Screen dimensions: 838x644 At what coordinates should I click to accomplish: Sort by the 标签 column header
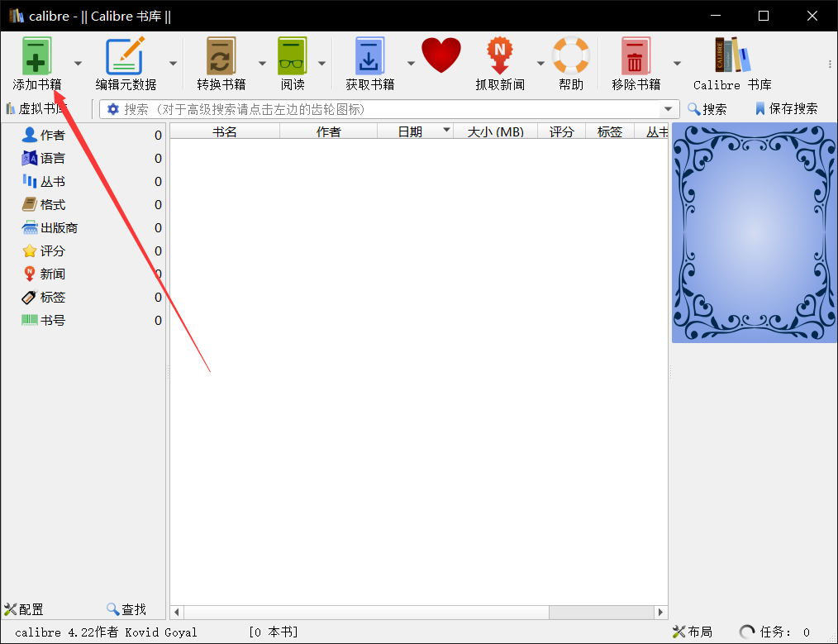610,131
